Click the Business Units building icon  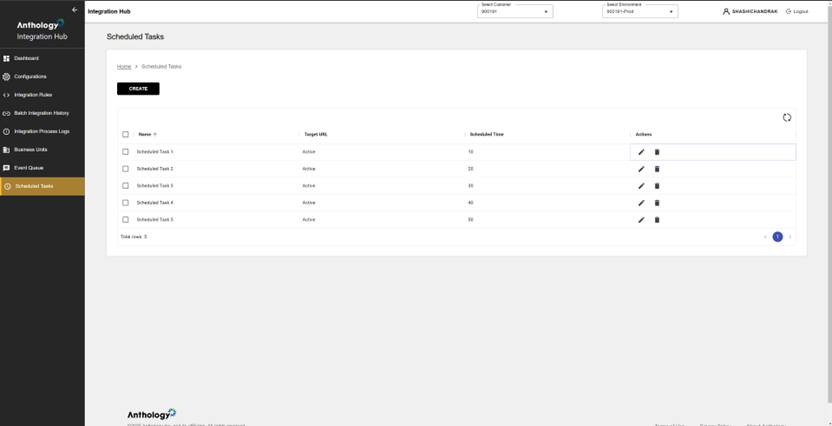tap(6, 150)
